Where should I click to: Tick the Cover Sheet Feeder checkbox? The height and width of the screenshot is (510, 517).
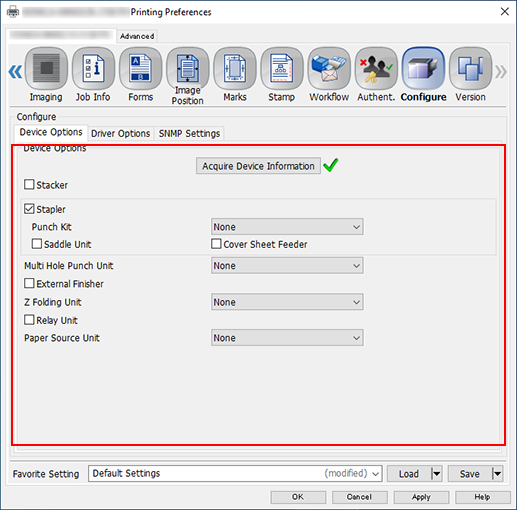click(216, 244)
